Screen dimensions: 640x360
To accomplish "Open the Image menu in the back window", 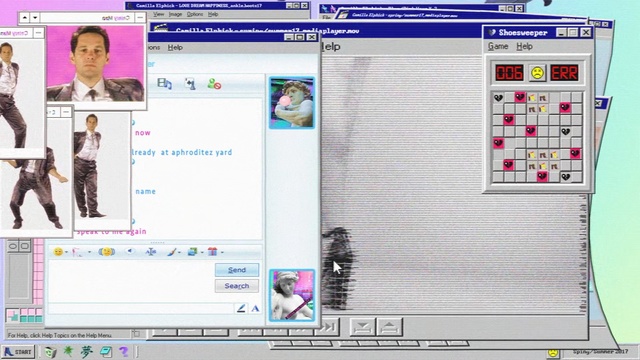I will pos(175,14).
